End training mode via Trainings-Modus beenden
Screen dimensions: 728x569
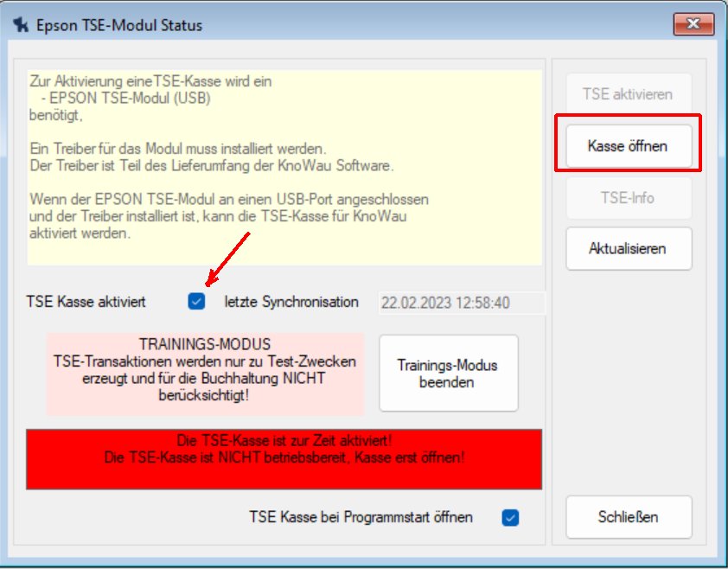448,374
